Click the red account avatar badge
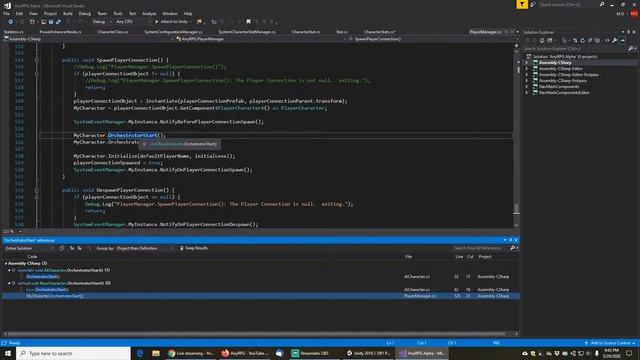 [x=634, y=13]
